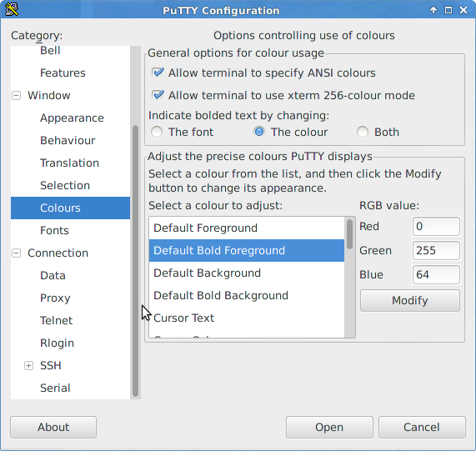Open the Proxy category
This screenshot has height=451, width=476.
tap(55, 298)
